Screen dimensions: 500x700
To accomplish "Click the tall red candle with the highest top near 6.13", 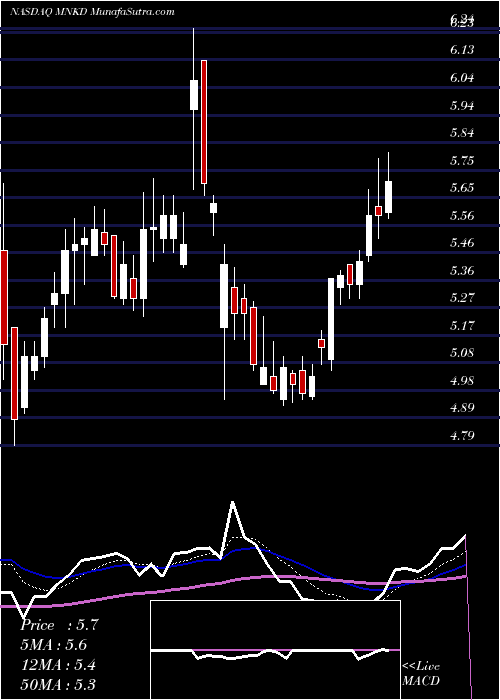I will pos(204,121).
